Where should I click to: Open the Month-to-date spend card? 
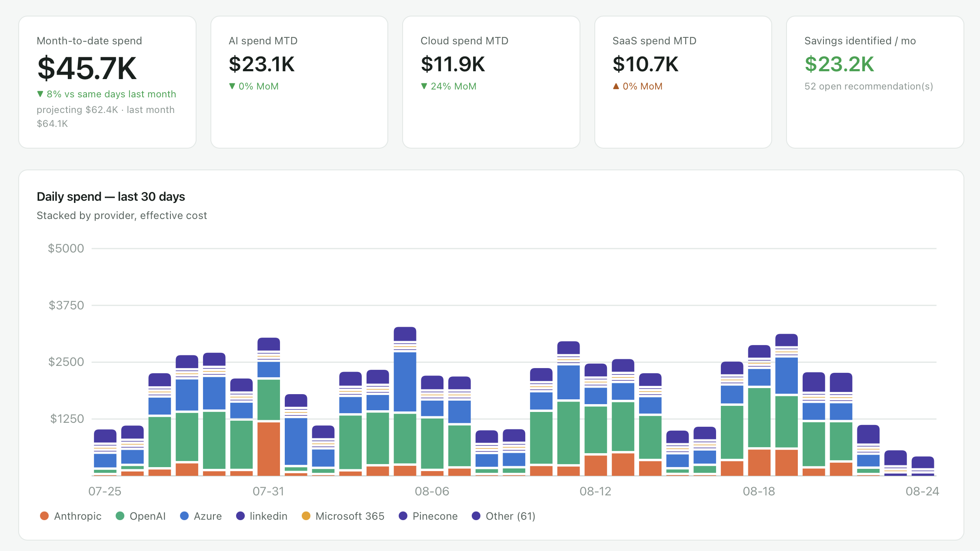tap(107, 82)
